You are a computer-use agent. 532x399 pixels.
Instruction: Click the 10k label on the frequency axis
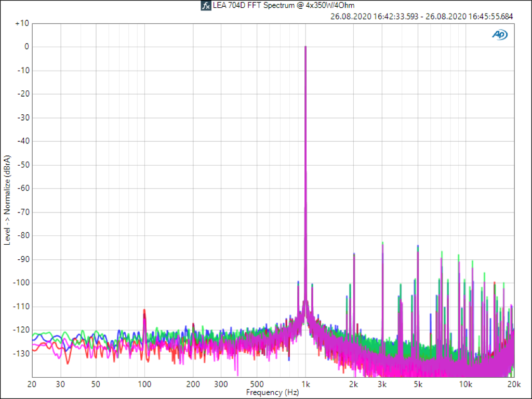point(465,384)
